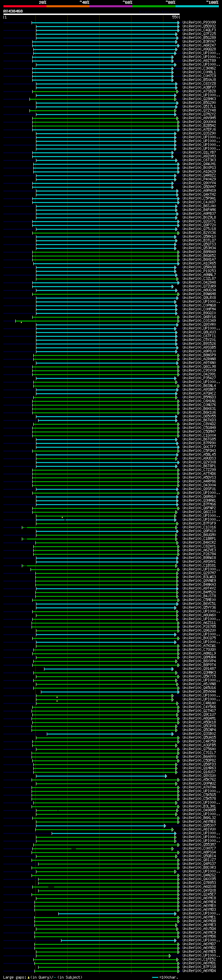Select the UniRef100_Q553M7 label
The image size is (222, 980).
(199, 844)
